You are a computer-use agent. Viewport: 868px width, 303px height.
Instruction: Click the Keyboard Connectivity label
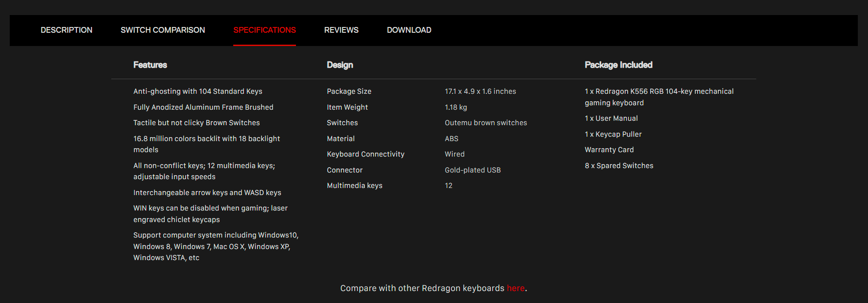pyautogui.click(x=365, y=154)
